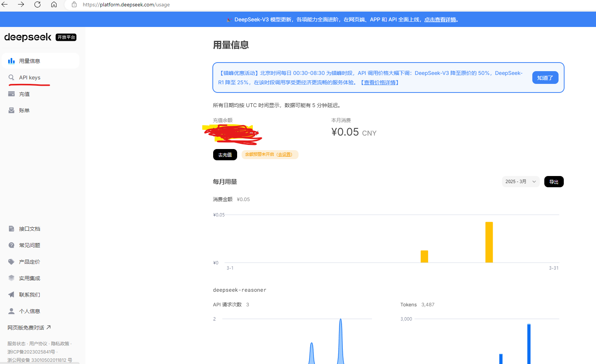This screenshot has width=596, height=364.
Task: Click the person icon beside 个人信息
Action: pyautogui.click(x=12, y=311)
